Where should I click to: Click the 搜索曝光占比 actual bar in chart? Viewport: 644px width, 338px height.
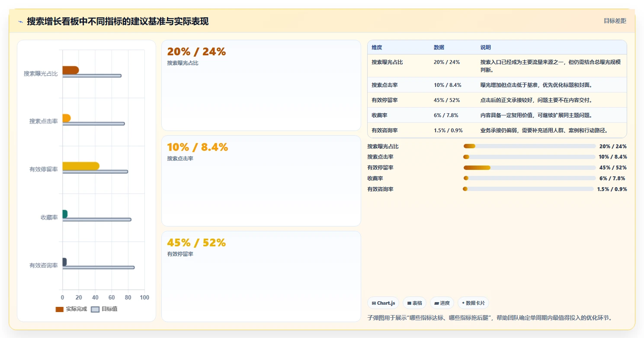coord(70,70)
